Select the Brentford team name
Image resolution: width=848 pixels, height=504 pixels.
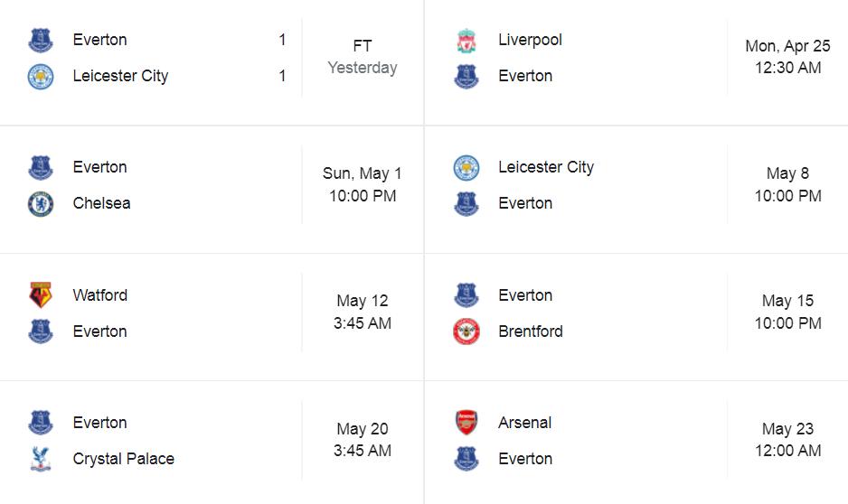(x=531, y=331)
